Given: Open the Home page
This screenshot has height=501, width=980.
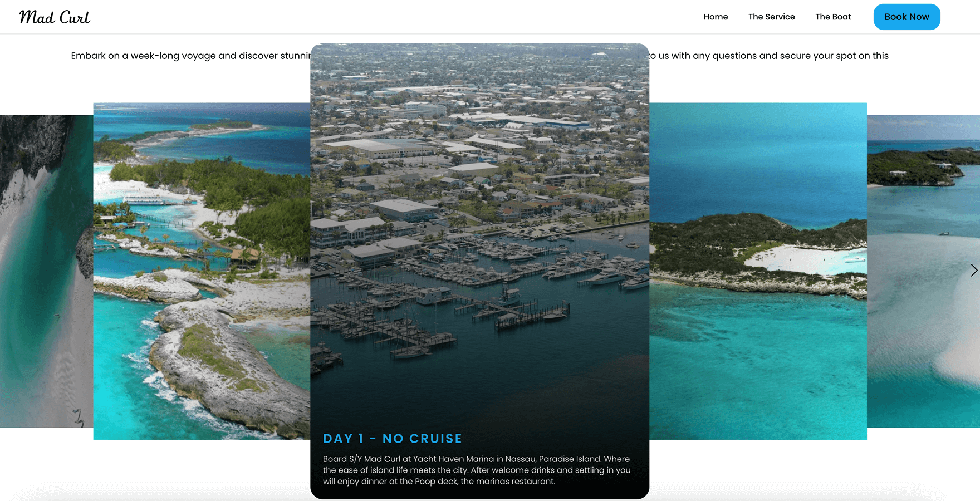Looking at the screenshot, I should point(716,17).
